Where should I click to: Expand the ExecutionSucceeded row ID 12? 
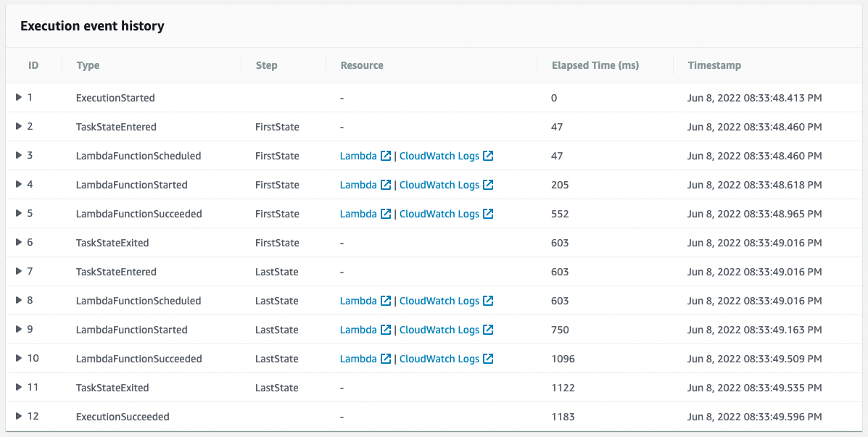click(x=19, y=416)
